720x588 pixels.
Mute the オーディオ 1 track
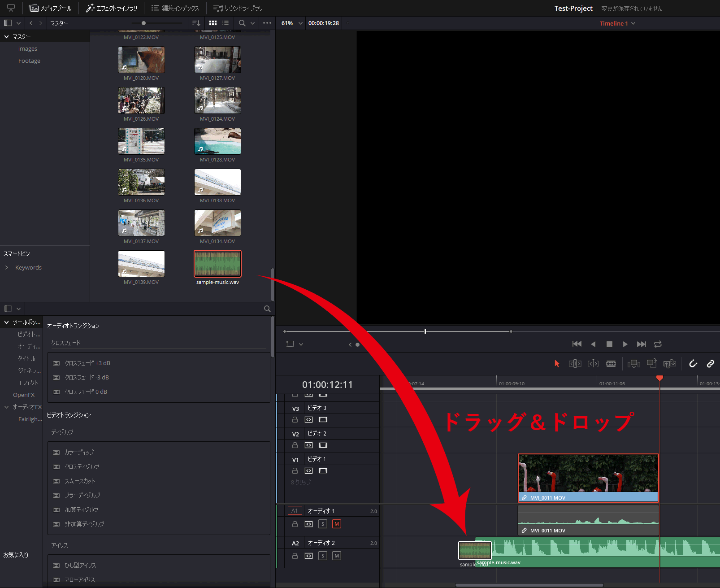tap(337, 524)
